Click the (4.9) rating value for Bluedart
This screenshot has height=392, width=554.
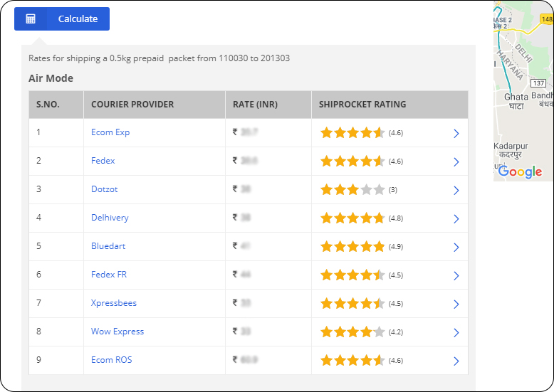pos(396,246)
